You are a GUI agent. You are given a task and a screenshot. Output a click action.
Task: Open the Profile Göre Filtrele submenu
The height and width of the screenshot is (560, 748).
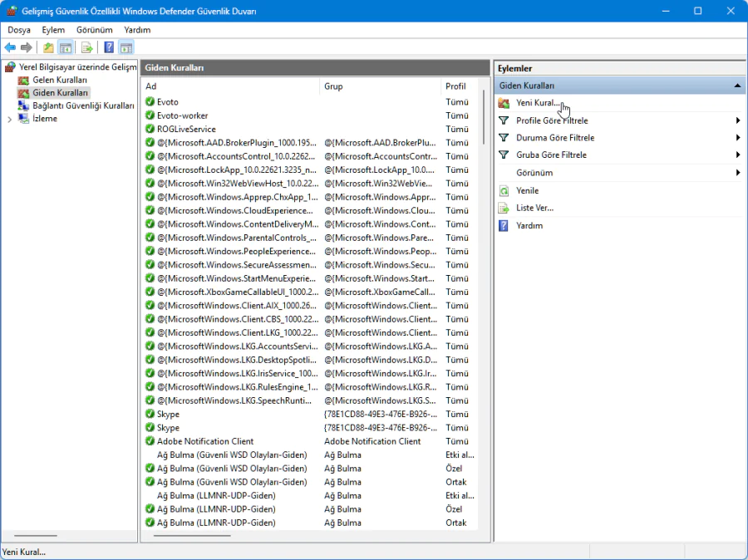pyautogui.click(x=551, y=120)
